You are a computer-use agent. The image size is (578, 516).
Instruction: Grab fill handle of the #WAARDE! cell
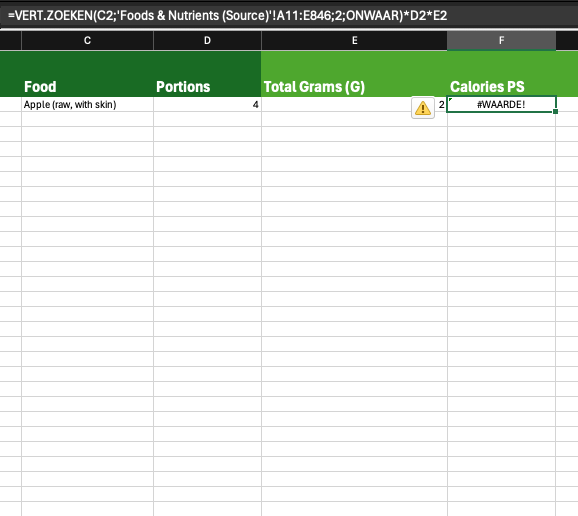pyautogui.click(x=556, y=111)
